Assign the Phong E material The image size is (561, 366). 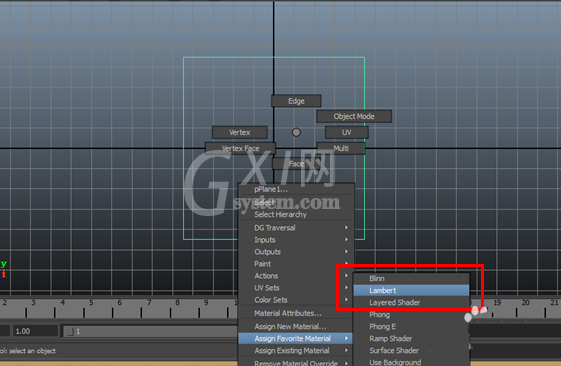point(411,327)
